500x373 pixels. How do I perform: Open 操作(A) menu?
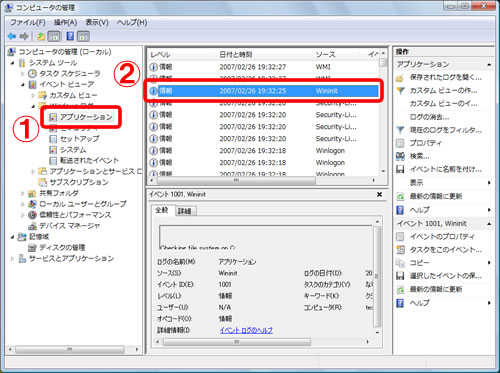tap(65, 22)
